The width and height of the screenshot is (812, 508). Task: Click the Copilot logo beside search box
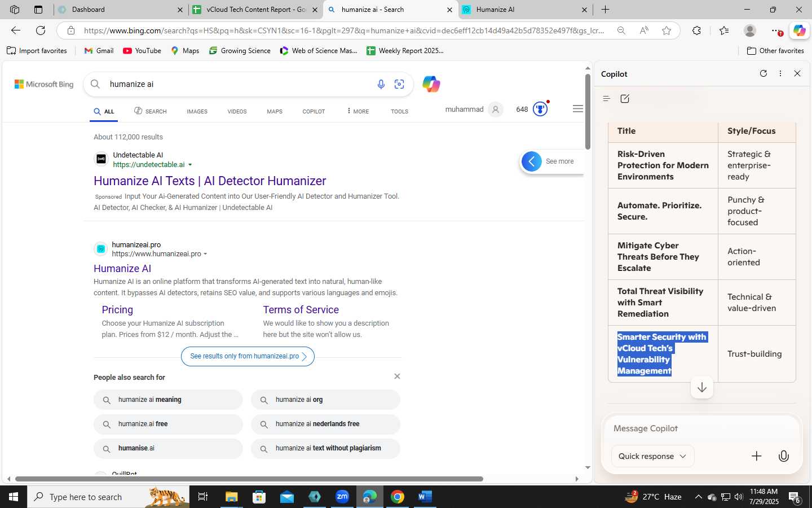pos(431,84)
